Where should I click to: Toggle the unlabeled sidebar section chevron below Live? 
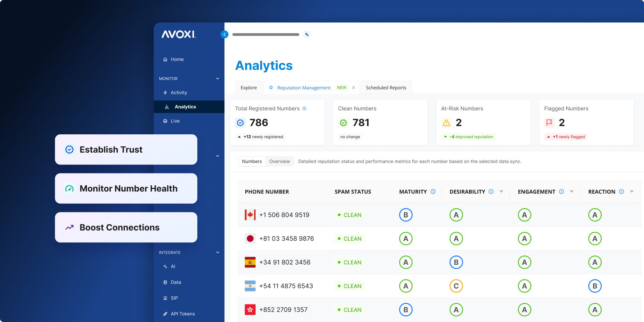pyautogui.click(x=217, y=156)
